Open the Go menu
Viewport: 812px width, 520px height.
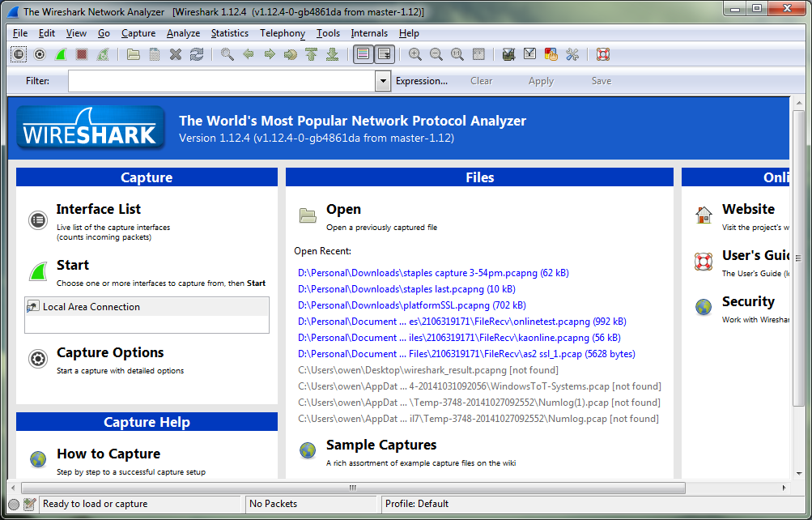pyautogui.click(x=104, y=33)
